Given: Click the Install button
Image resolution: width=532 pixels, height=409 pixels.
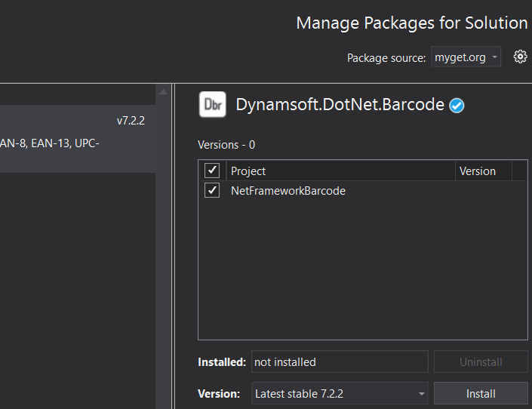Looking at the screenshot, I should point(481,393).
